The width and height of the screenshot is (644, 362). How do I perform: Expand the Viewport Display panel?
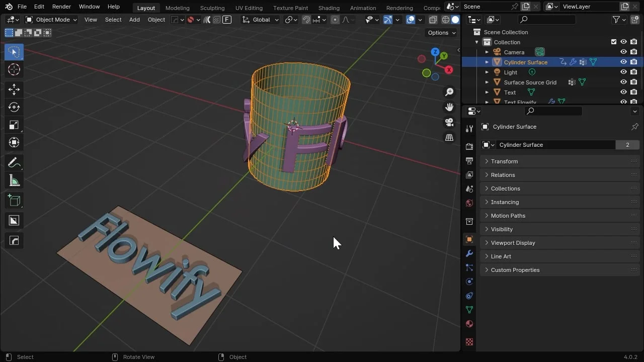point(513,243)
